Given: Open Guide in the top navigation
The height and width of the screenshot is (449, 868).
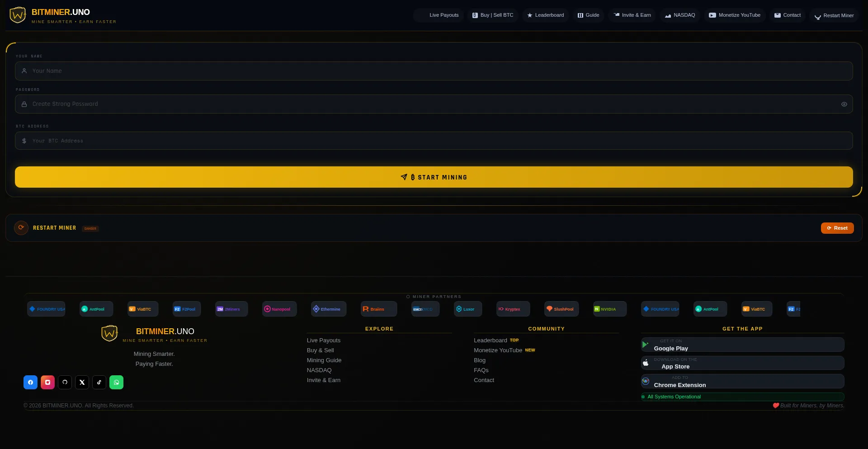Looking at the screenshot, I should 588,15.
